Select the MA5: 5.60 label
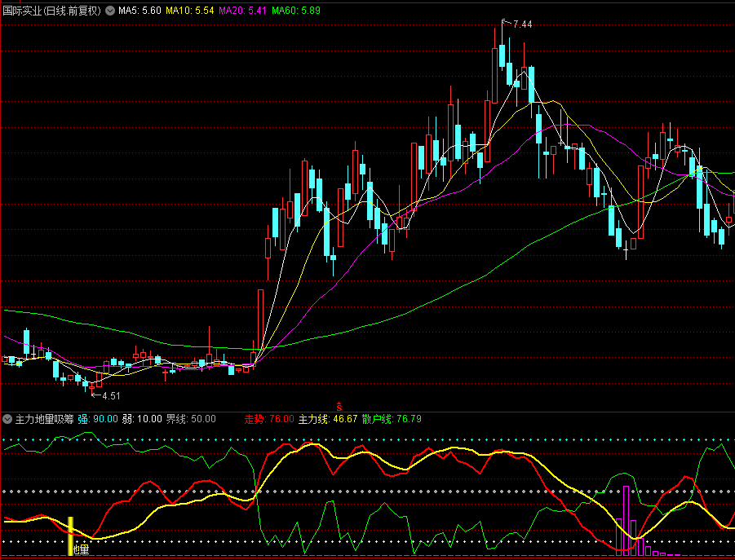 coord(139,11)
